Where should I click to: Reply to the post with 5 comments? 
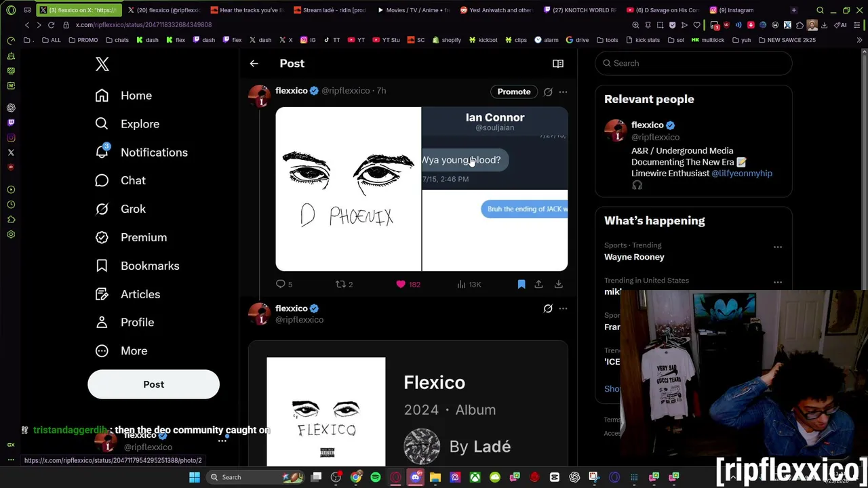[x=284, y=284]
